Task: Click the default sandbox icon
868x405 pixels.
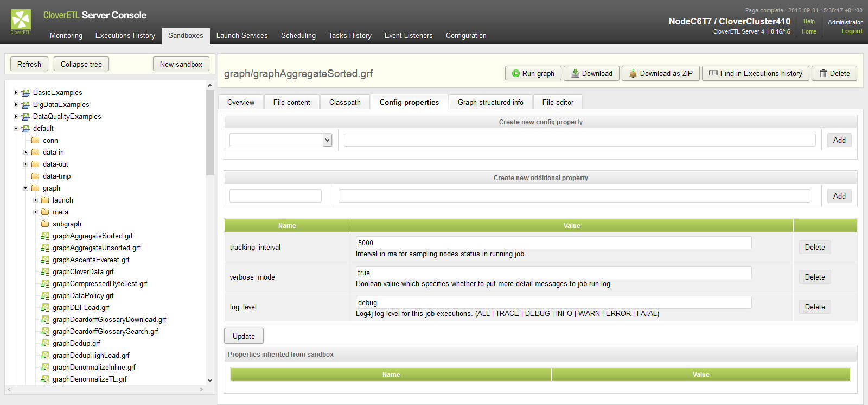Action: click(25, 129)
